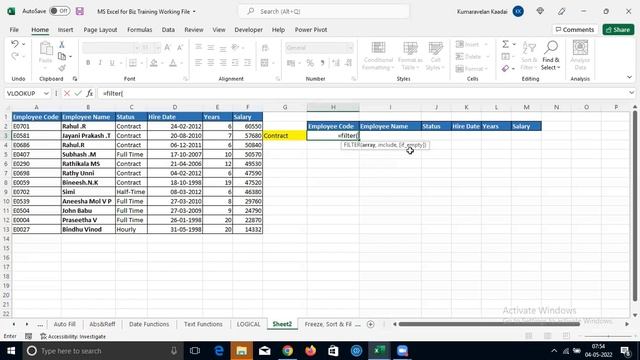Viewport: 640px width, 360px height.
Task: Click the Redo arrow icon
Action: click(x=15, y=56)
